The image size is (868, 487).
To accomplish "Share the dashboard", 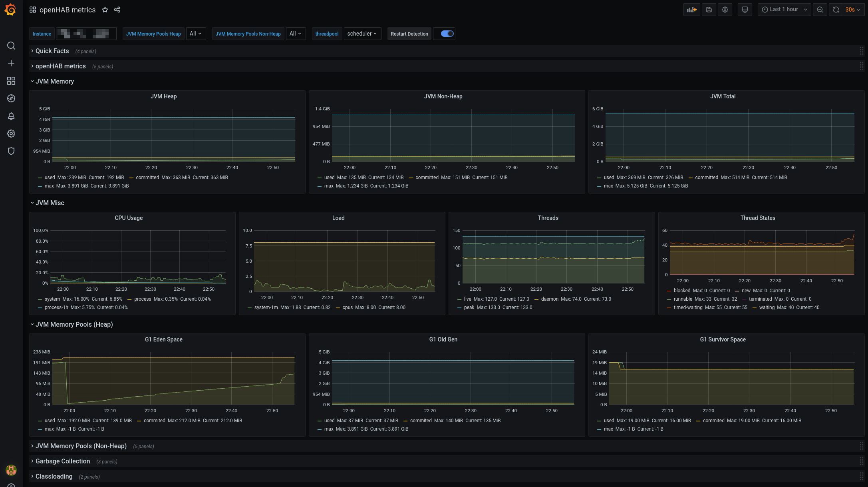I will [117, 9].
